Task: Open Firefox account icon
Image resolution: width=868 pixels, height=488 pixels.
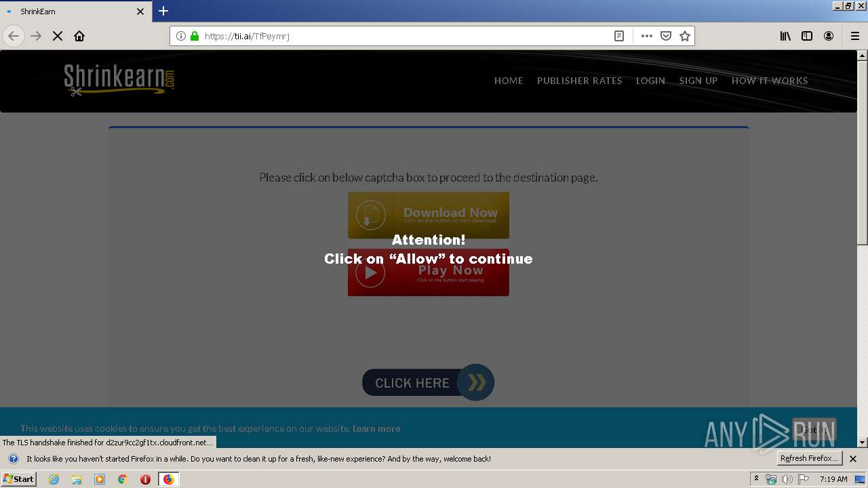Action: click(x=829, y=36)
